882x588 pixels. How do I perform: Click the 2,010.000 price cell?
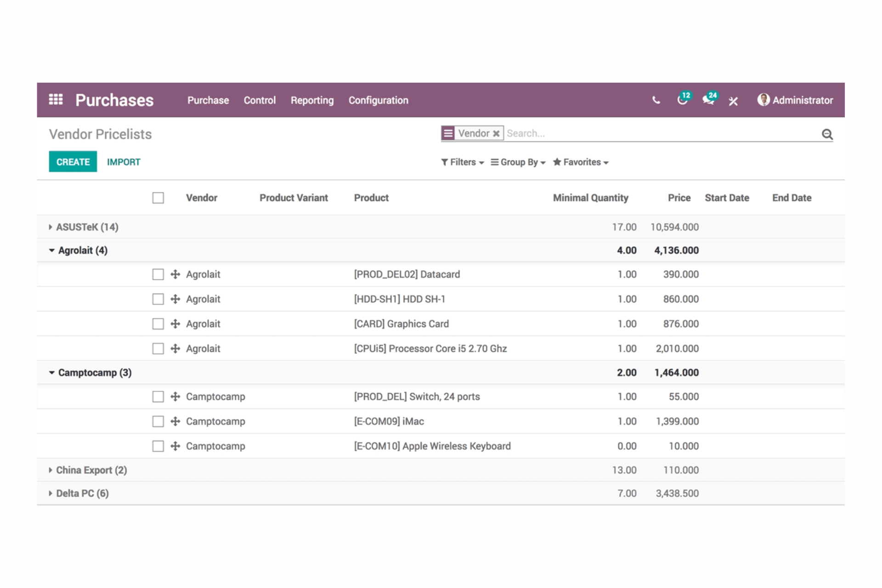point(677,349)
